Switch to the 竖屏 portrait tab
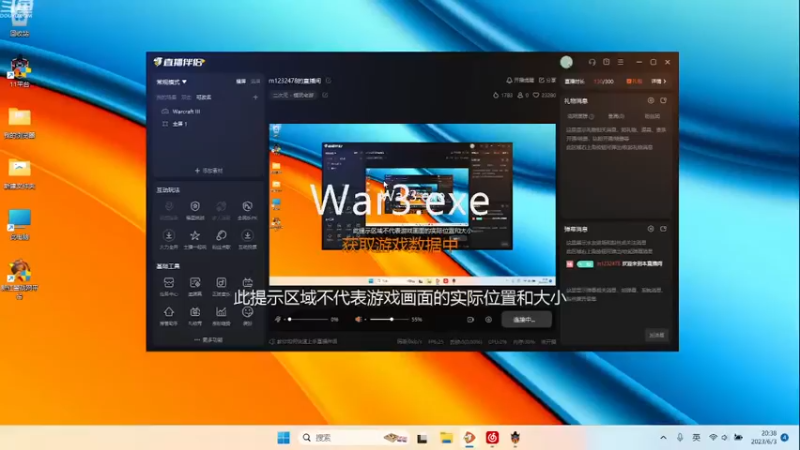The height and width of the screenshot is (450, 800). (255, 82)
